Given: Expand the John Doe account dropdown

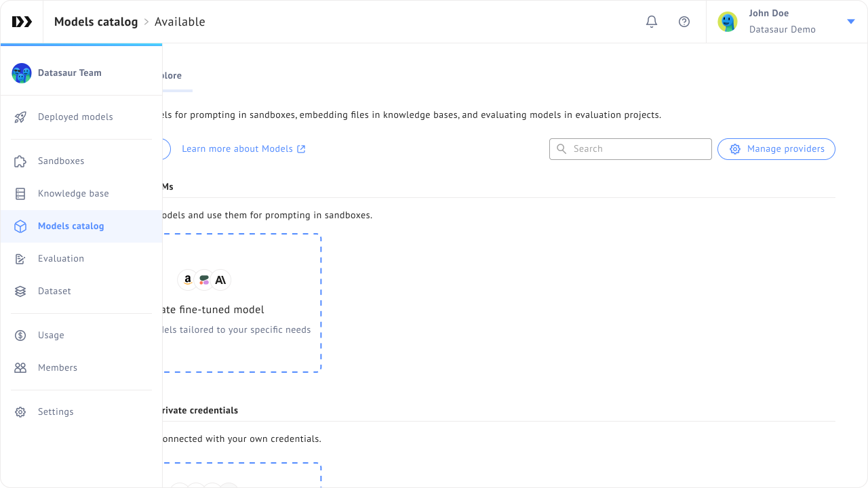Looking at the screenshot, I should [x=851, y=22].
